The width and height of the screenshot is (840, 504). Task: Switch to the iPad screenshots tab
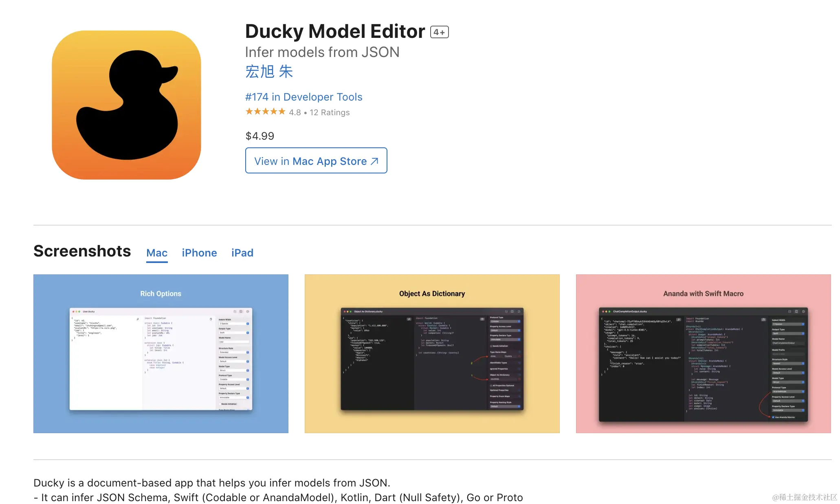242,253
